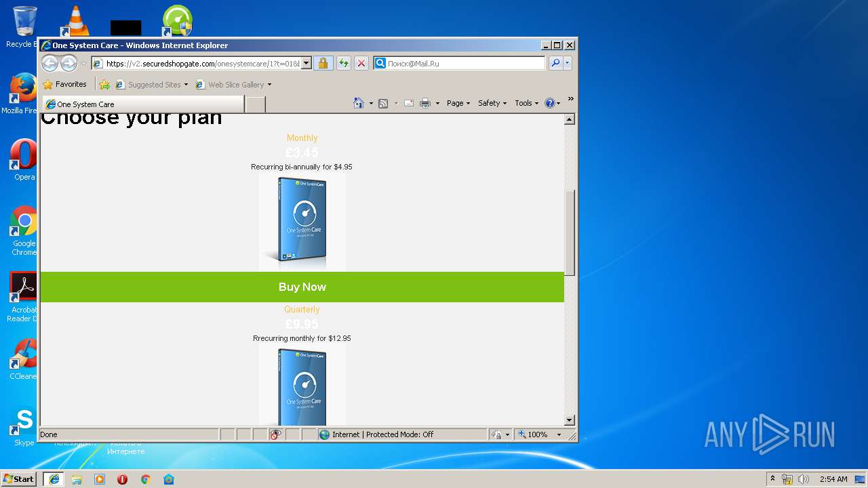Image resolution: width=868 pixels, height=488 pixels.
Task: Open the Recycle Bin desktop icon
Action: click(x=24, y=26)
